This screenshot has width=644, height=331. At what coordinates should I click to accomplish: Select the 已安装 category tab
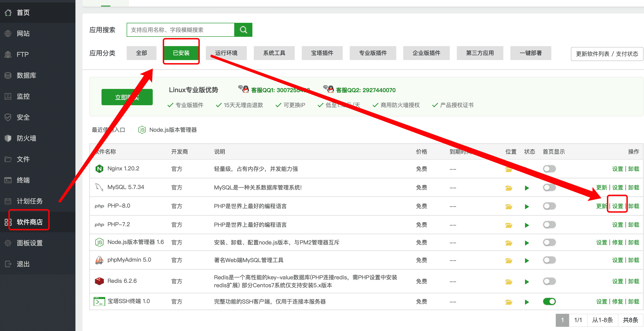click(x=181, y=53)
